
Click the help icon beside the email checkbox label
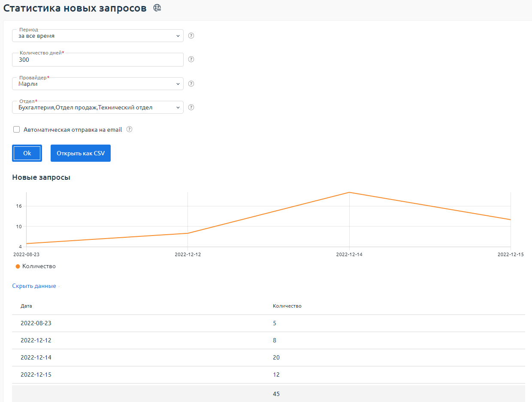click(x=129, y=129)
